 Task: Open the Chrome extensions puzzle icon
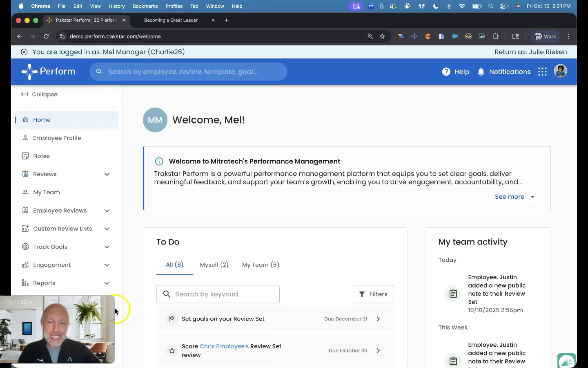[496, 36]
